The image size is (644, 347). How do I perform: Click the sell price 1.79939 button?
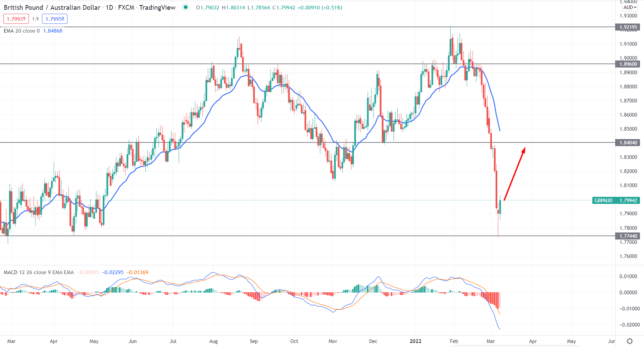click(x=16, y=19)
